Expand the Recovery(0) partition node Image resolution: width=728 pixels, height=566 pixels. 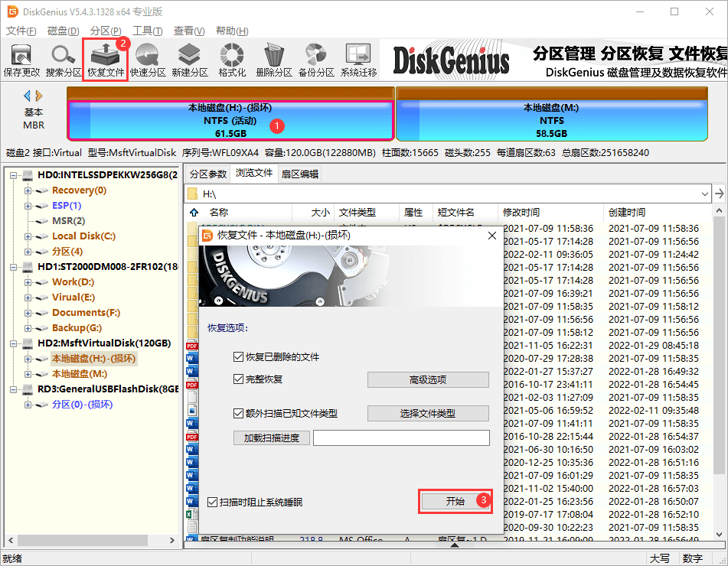point(28,190)
